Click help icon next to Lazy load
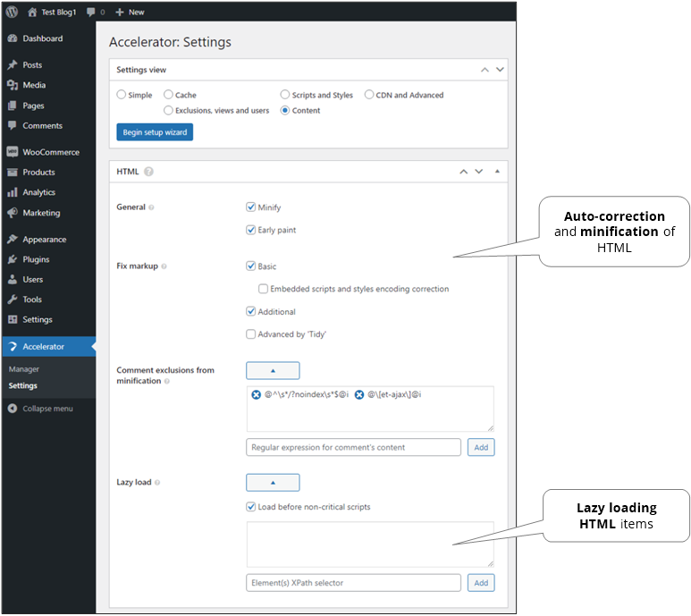Image resolution: width=691 pixels, height=616 pixels. click(x=157, y=483)
